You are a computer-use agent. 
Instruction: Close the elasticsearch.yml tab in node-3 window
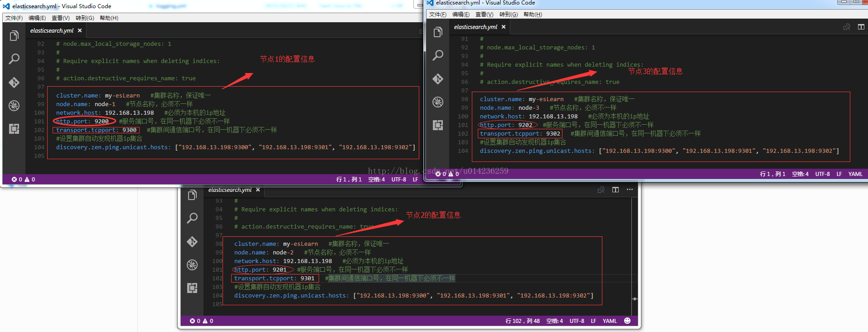click(504, 27)
